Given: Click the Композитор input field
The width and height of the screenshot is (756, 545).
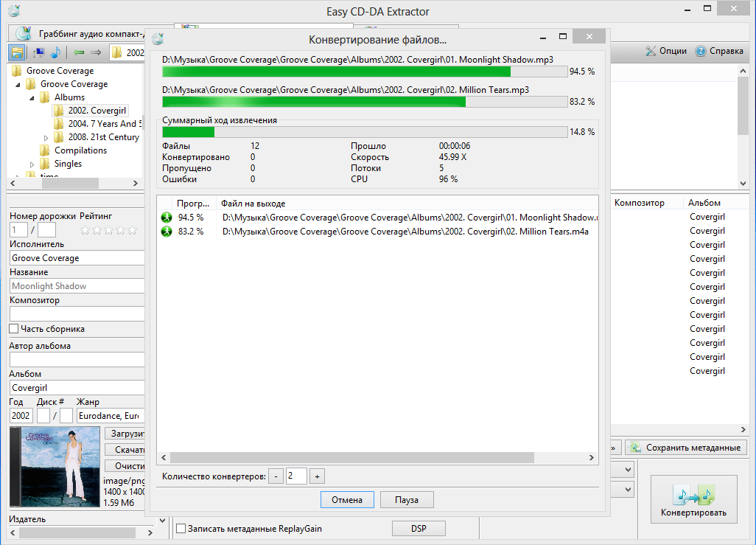Looking at the screenshot, I should [x=77, y=313].
